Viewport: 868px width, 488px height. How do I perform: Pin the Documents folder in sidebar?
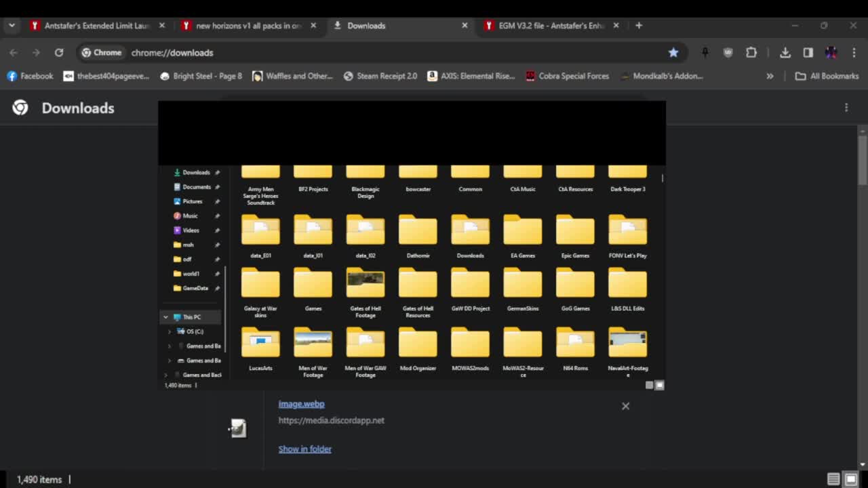click(217, 186)
